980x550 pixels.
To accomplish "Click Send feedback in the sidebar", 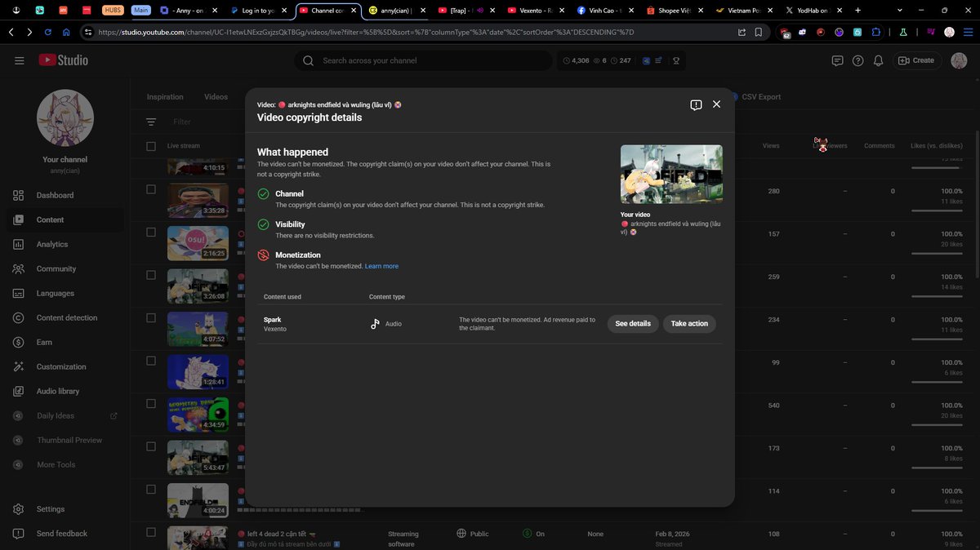I will [64, 534].
